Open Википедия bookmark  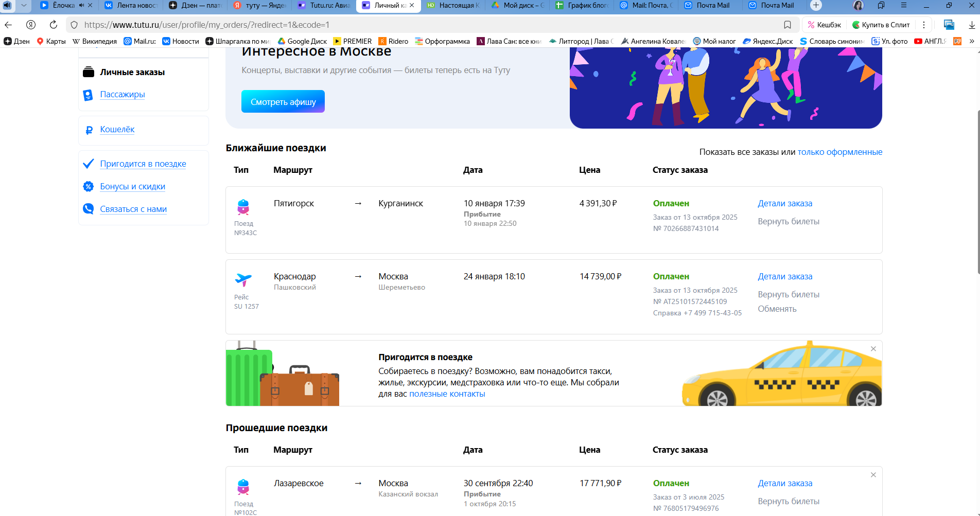coord(95,41)
